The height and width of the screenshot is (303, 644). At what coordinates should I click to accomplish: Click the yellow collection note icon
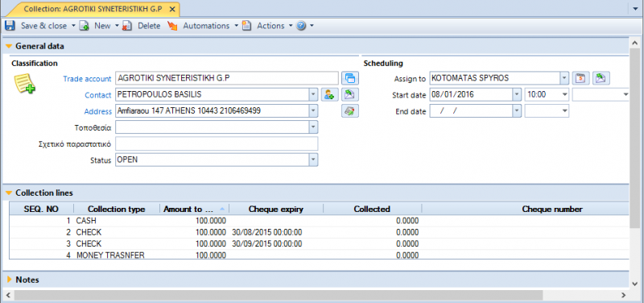point(25,83)
